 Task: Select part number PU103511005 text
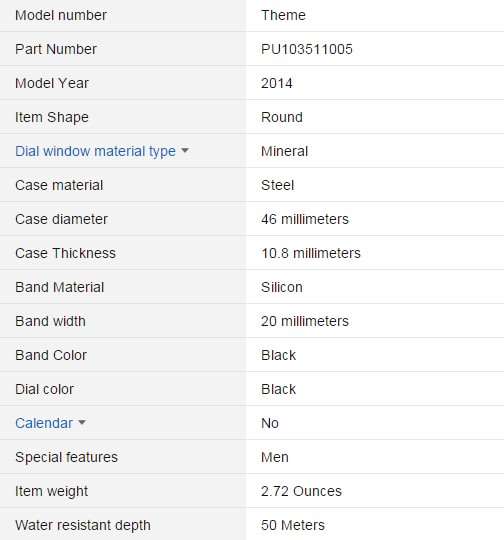pos(307,49)
